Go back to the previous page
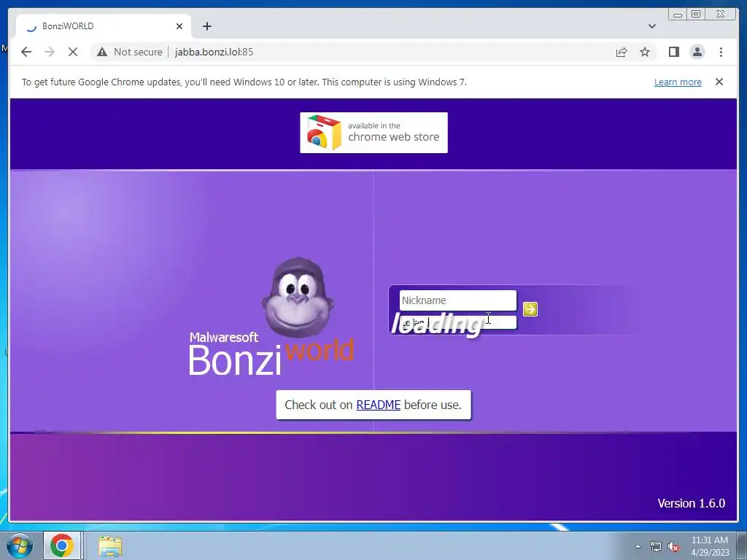 coord(26,52)
